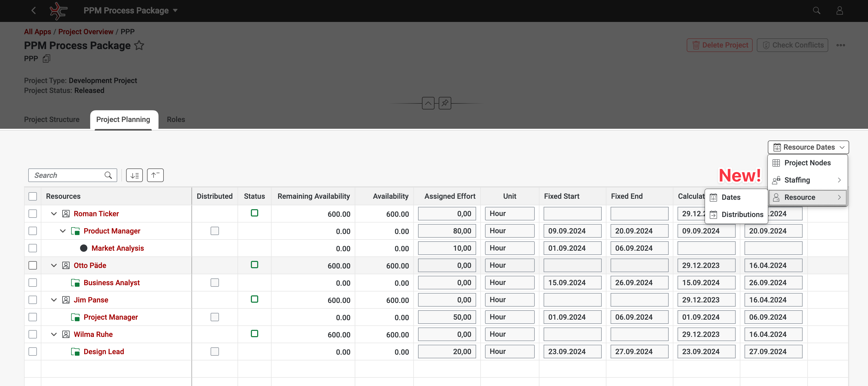Image resolution: width=868 pixels, height=386 pixels.
Task: Tick the Roman Ticker row checkbox
Action: coord(33,214)
